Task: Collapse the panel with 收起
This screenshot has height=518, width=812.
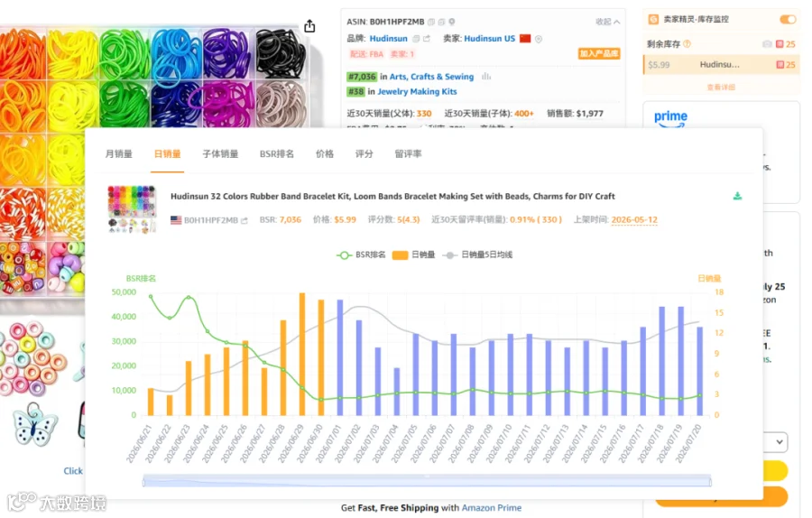Action: coord(607,22)
